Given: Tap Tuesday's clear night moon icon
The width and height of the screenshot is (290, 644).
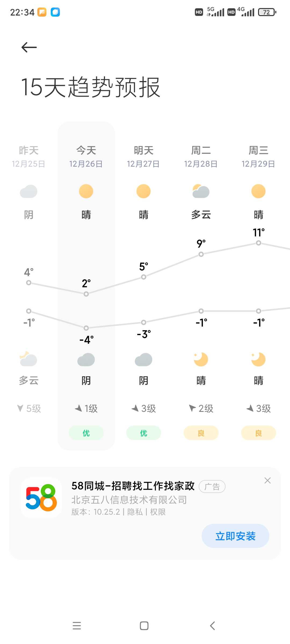Looking at the screenshot, I should tap(201, 359).
